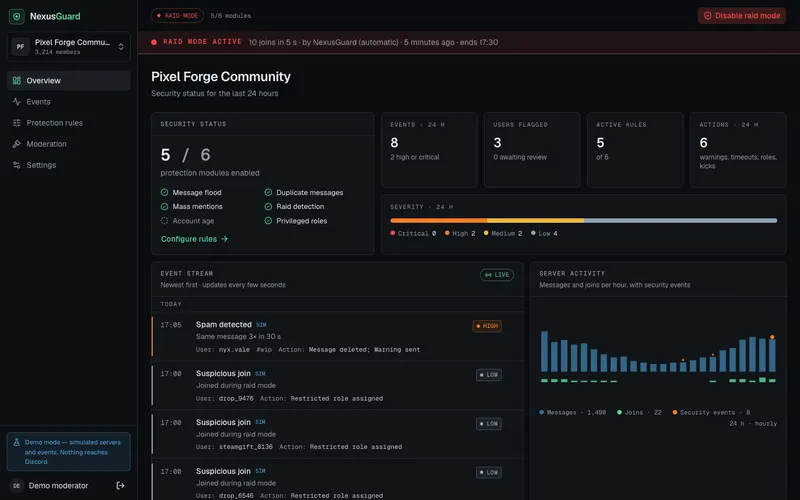800x500 pixels.
Task: Open the Users Flagged stat card
Action: (x=532, y=150)
